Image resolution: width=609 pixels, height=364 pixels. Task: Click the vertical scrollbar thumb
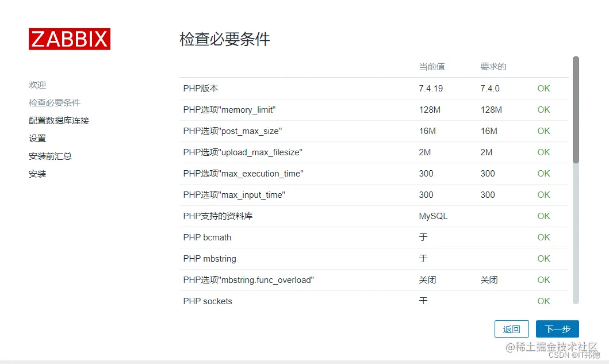[x=575, y=109]
